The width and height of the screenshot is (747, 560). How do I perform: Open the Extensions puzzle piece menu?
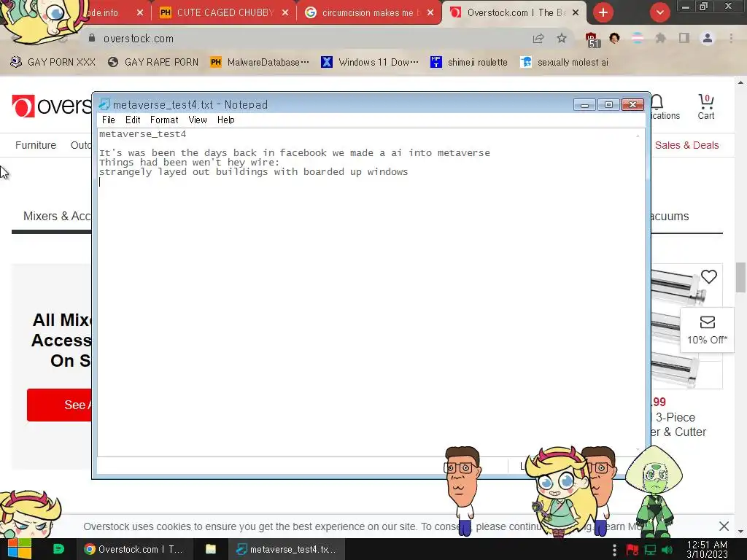click(x=660, y=39)
